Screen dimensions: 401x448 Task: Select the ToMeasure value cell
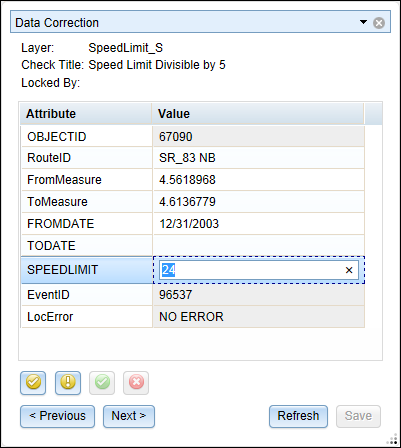pos(259,202)
